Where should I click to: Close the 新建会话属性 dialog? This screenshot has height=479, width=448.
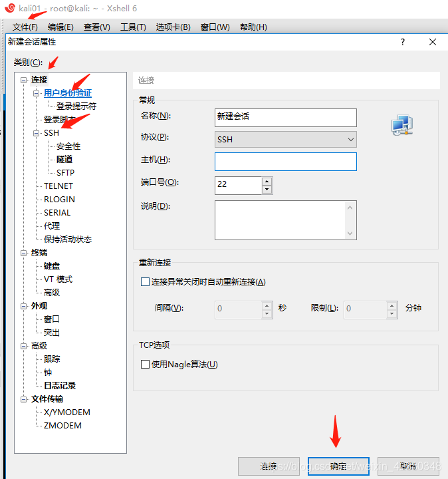click(433, 42)
